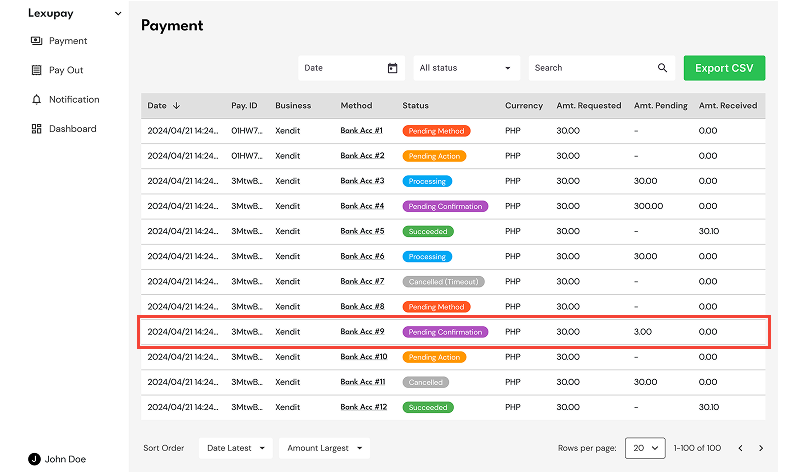Click the Dashboard grid icon
The image size is (802, 473).
[37, 129]
